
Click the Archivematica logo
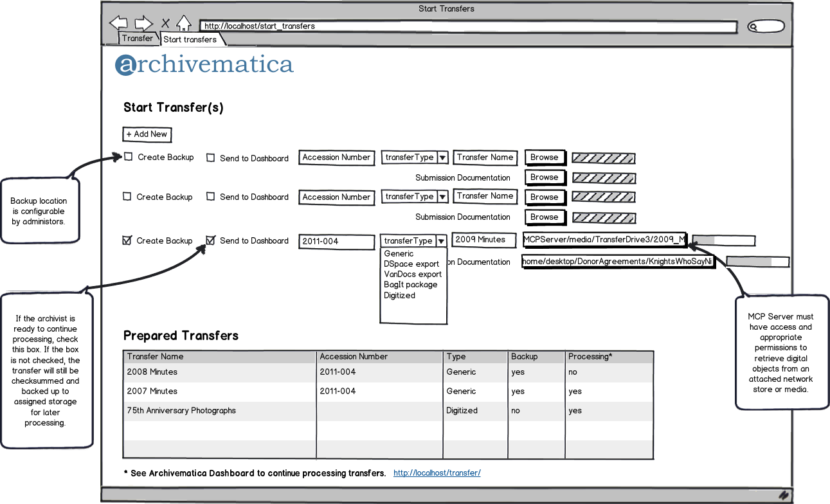tap(204, 65)
